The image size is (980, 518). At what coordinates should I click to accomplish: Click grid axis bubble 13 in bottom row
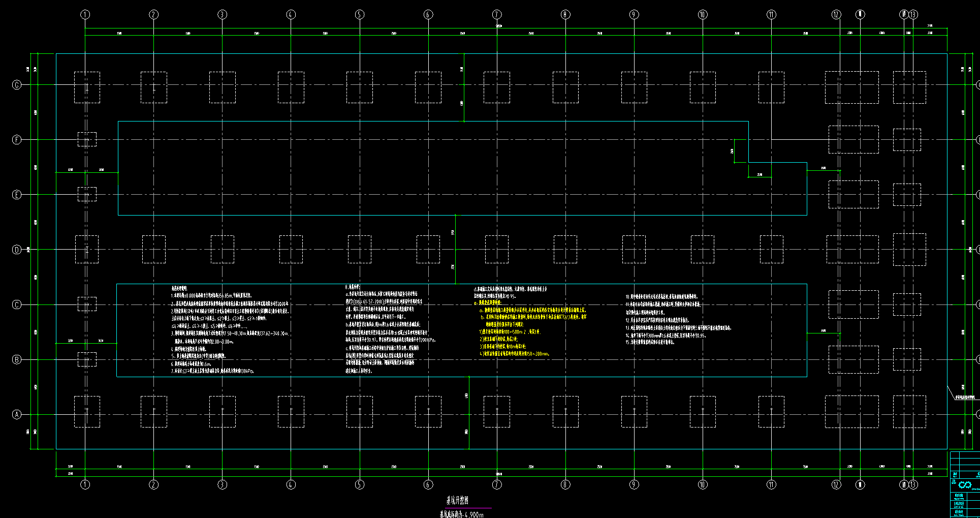[x=913, y=484]
